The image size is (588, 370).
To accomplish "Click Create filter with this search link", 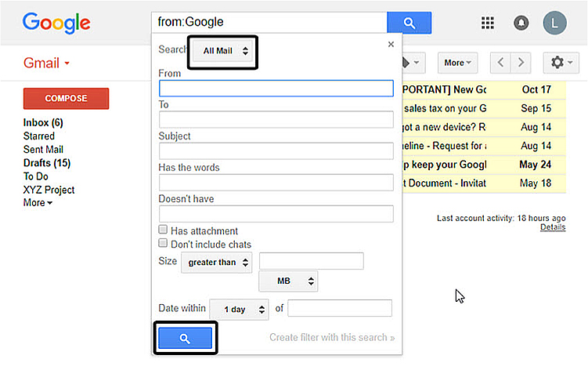I will [x=332, y=337].
